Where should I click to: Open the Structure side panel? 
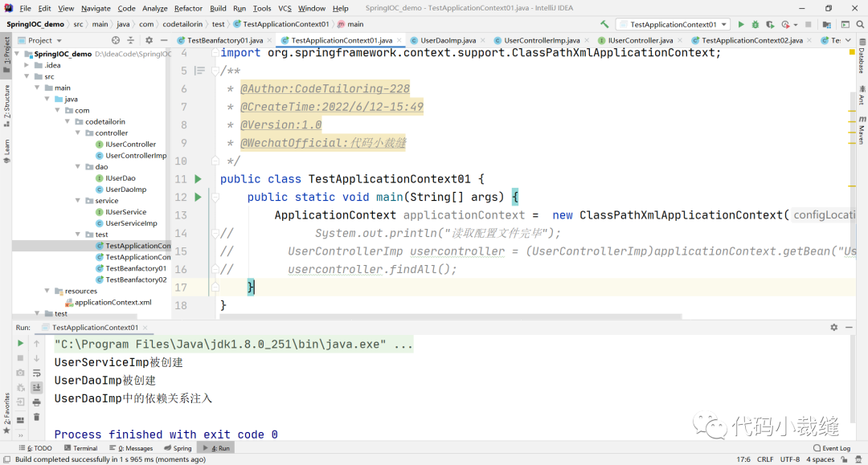(6, 105)
